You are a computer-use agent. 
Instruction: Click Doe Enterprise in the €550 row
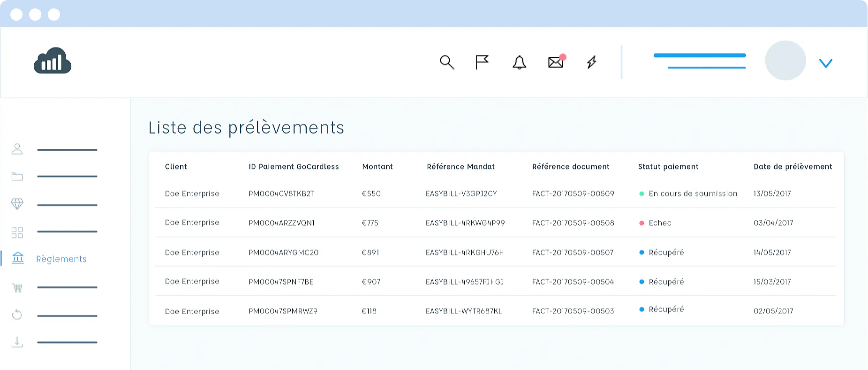pos(192,193)
